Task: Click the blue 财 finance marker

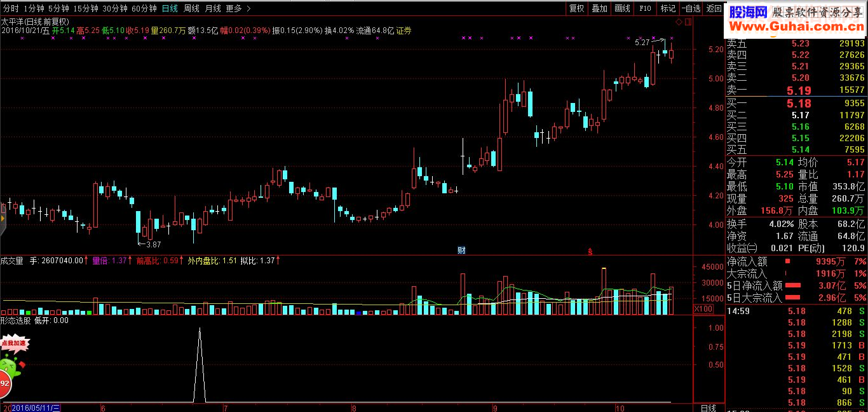Action: (461, 251)
